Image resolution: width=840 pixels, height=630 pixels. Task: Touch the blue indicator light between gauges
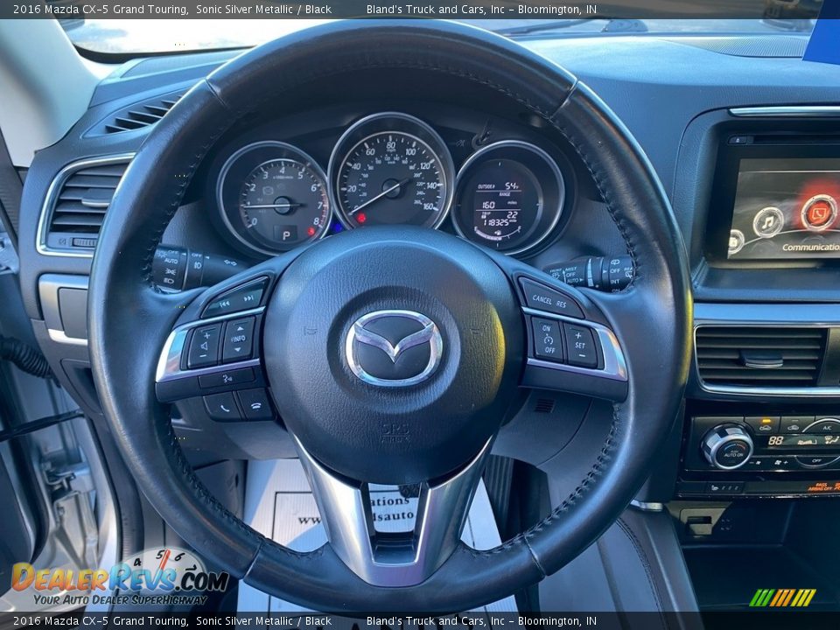(337, 227)
